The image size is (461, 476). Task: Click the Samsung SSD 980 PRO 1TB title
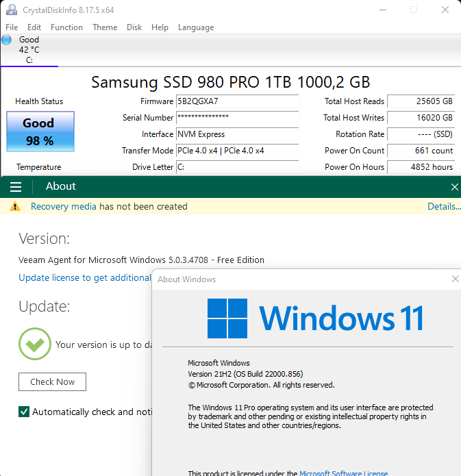pos(230,82)
